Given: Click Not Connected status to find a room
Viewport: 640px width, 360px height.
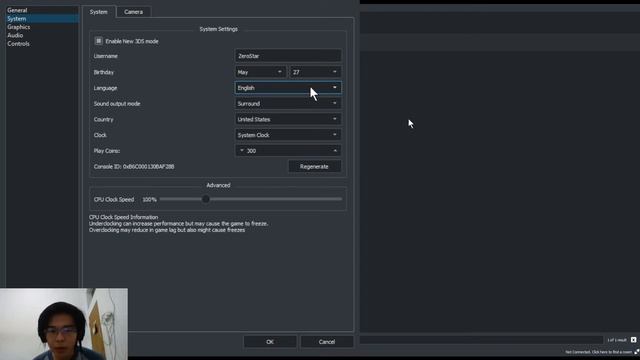Looking at the screenshot, I should [599, 352].
